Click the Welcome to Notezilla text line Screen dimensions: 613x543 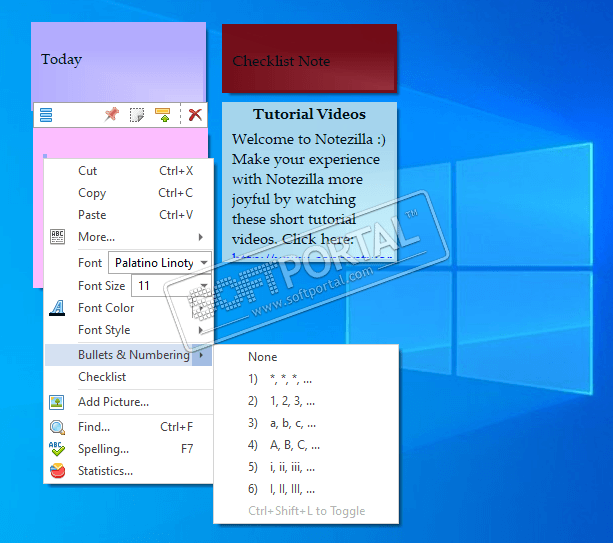tap(308, 139)
